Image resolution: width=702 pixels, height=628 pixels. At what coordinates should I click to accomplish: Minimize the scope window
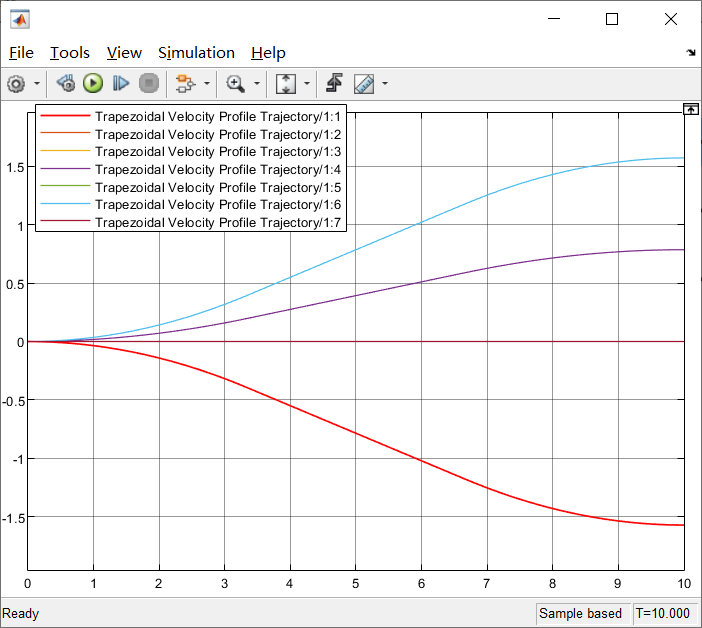[554, 19]
